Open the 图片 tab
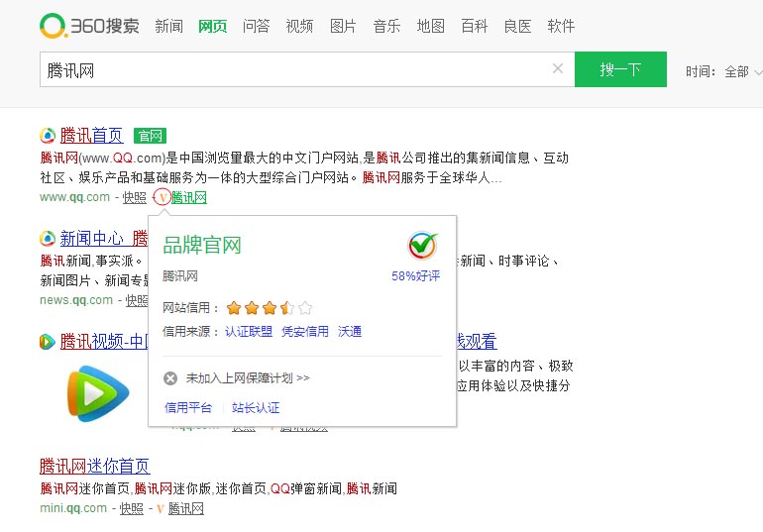The height and width of the screenshot is (532, 763). 343,26
